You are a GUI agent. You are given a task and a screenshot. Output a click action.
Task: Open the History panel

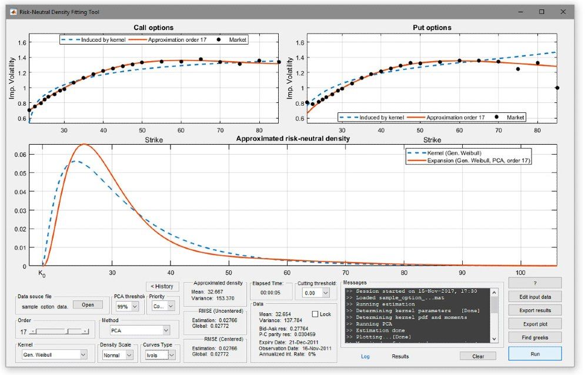tap(162, 286)
